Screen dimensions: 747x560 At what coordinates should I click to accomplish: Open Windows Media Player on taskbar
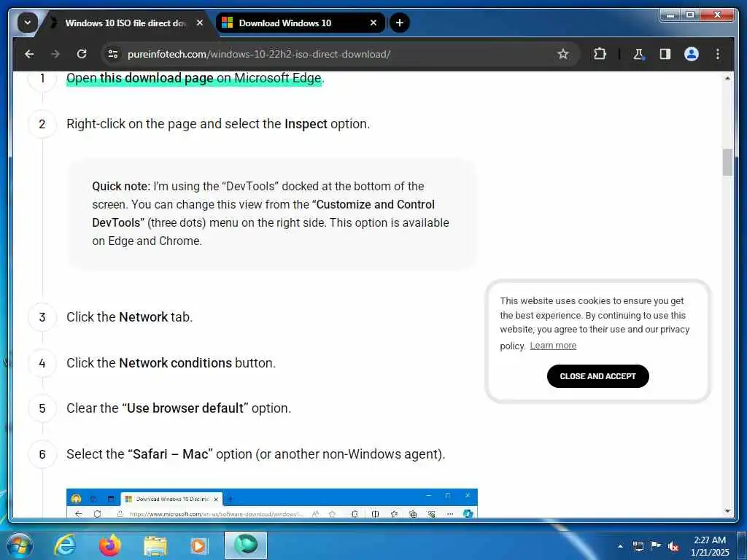click(x=198, y=545)
